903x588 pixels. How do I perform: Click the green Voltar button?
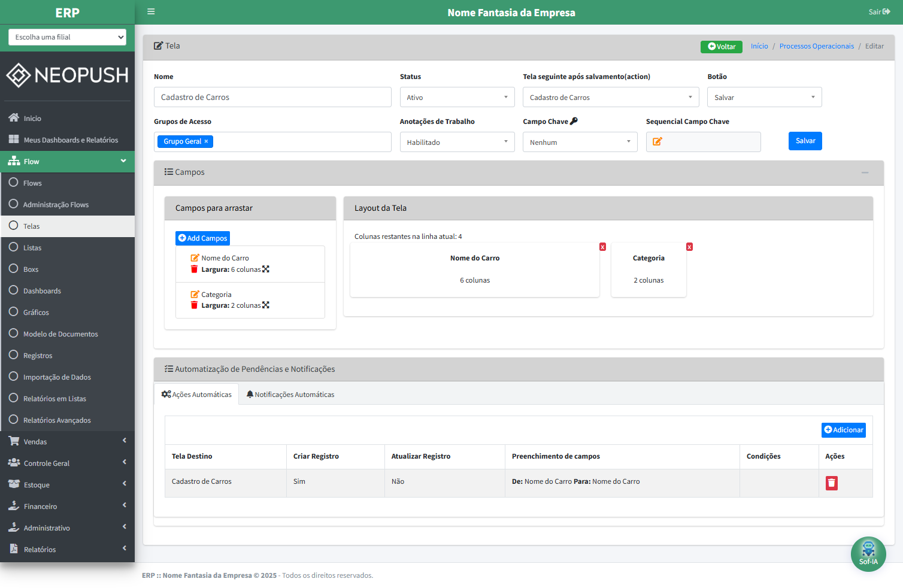[722, 47]
